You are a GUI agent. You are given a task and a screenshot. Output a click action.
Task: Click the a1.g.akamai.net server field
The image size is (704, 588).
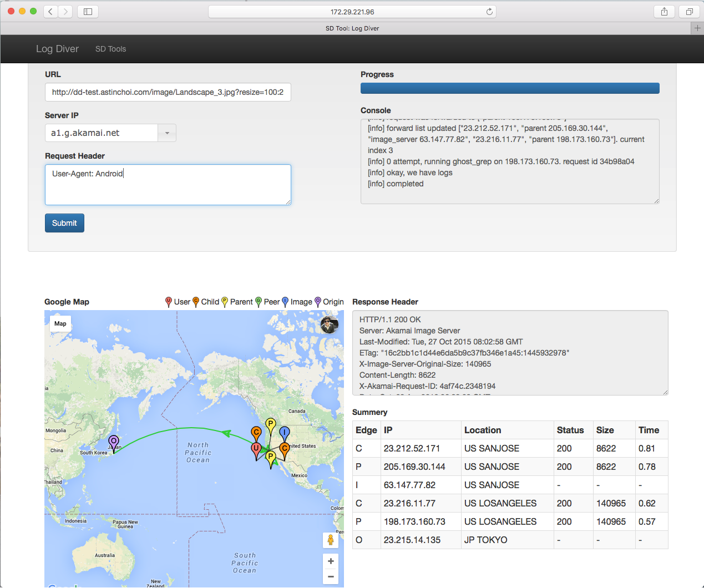coord(102,133)
